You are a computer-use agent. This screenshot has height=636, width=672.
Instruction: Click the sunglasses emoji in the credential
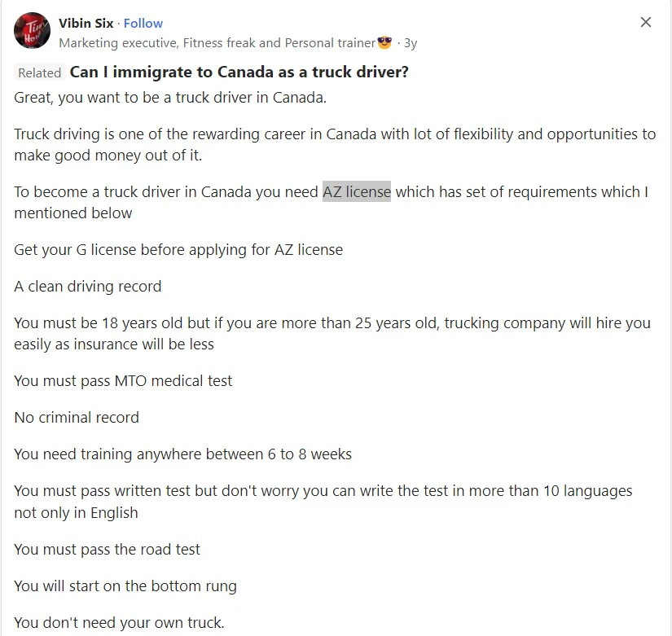[x=384, y=42]
